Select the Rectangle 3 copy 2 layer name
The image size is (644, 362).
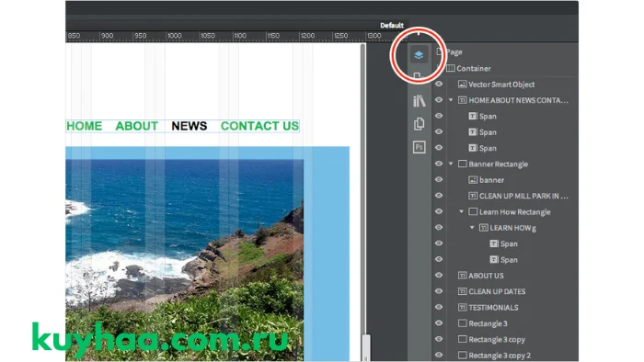(500, 356)
